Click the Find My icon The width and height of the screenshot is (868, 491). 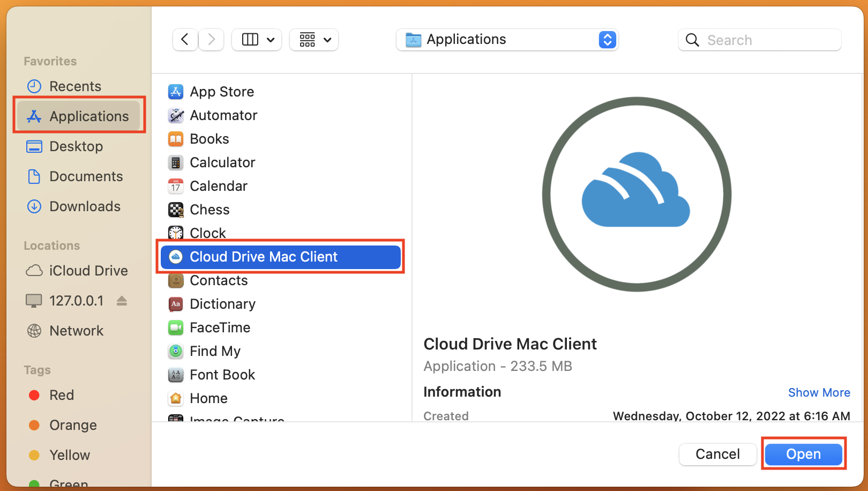(x=176, y=351)
